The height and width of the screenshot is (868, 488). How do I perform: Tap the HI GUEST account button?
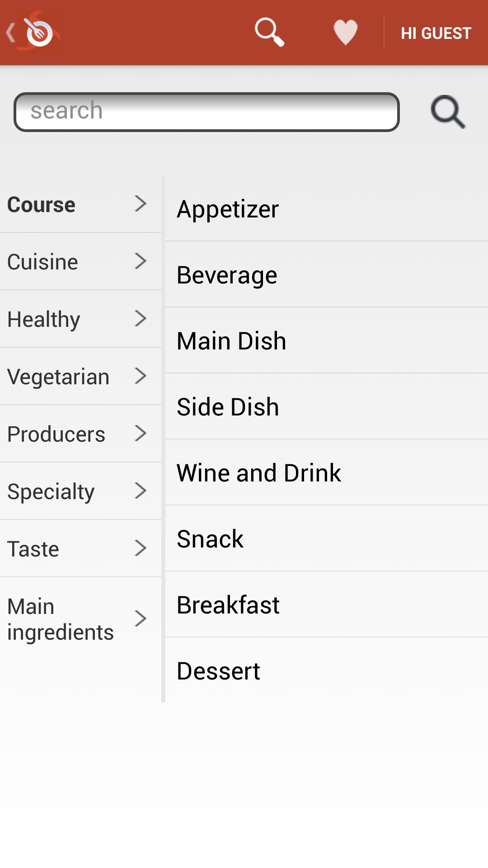[x=436, y=33]
